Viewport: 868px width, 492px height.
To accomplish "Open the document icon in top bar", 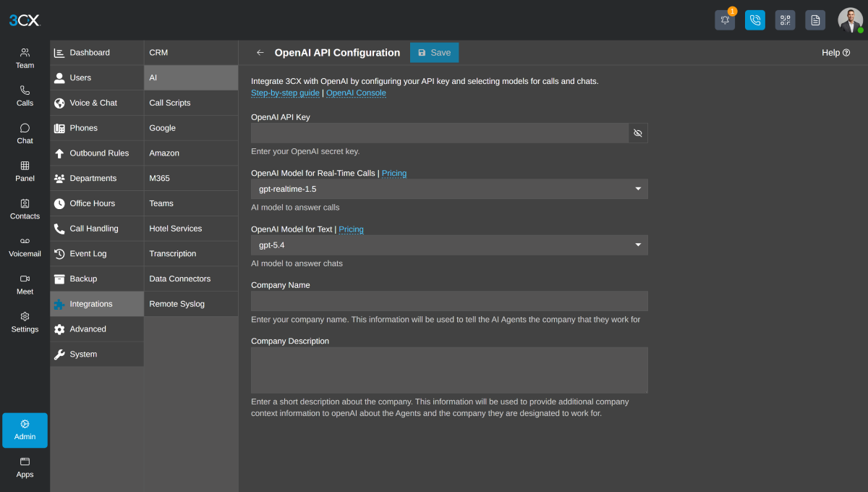I will [x=815, y=20].
